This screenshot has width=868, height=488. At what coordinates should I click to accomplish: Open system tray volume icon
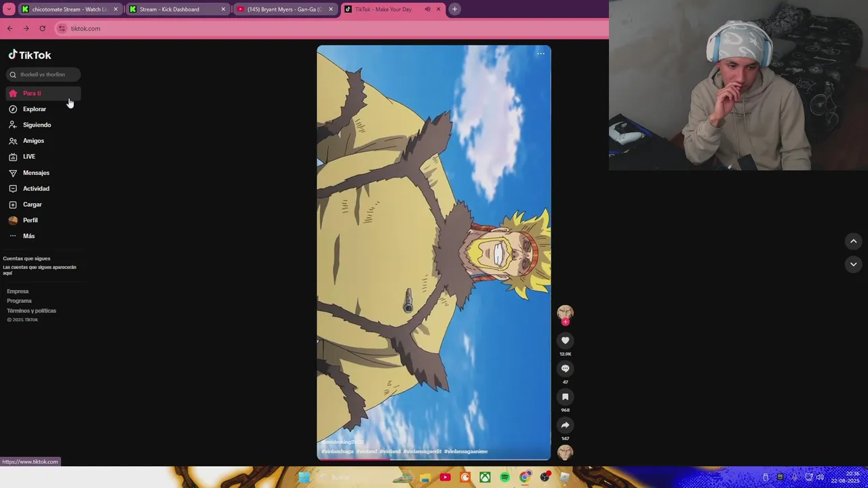point(820,478)
